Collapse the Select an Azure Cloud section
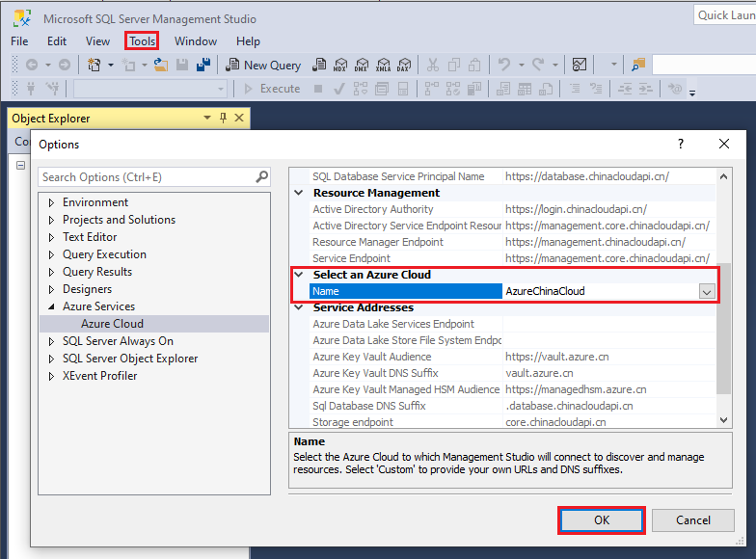Viewport: 756px width, 559px height. [299, 275]
